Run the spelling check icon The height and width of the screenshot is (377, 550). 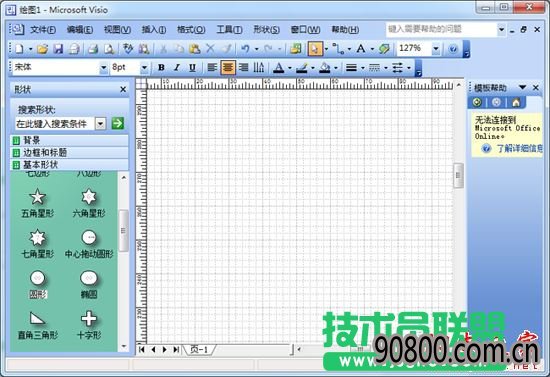pos(128,49)
